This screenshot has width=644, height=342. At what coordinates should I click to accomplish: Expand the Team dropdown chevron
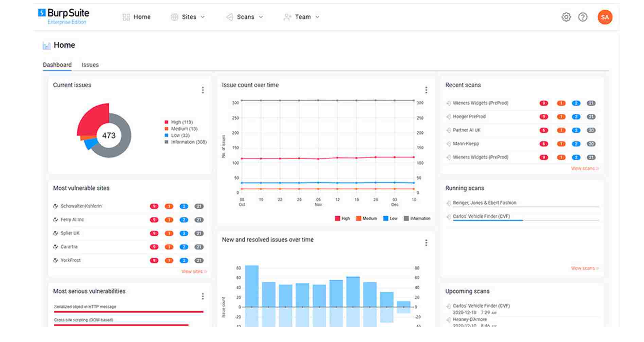317,17
